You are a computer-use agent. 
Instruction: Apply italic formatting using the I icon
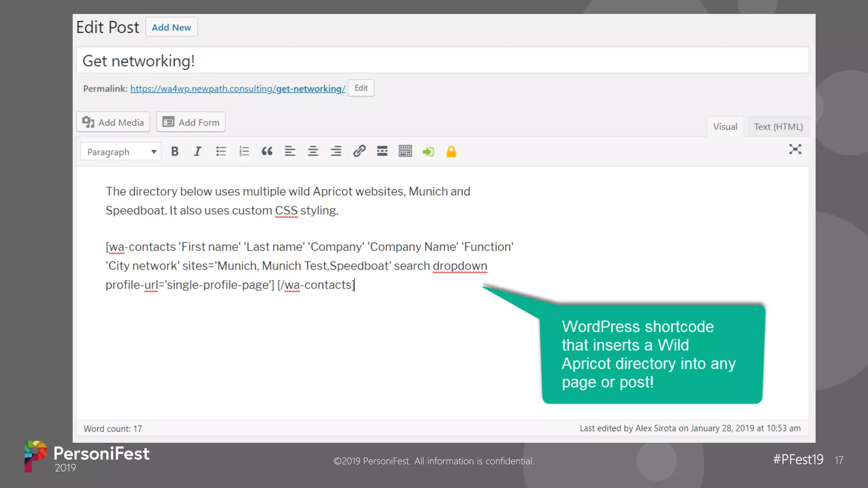coord(198,151)
